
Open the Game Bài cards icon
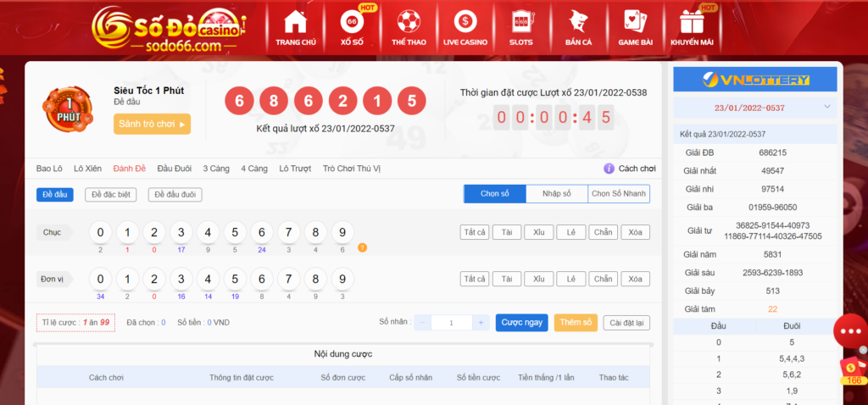[x=634, y=22]
